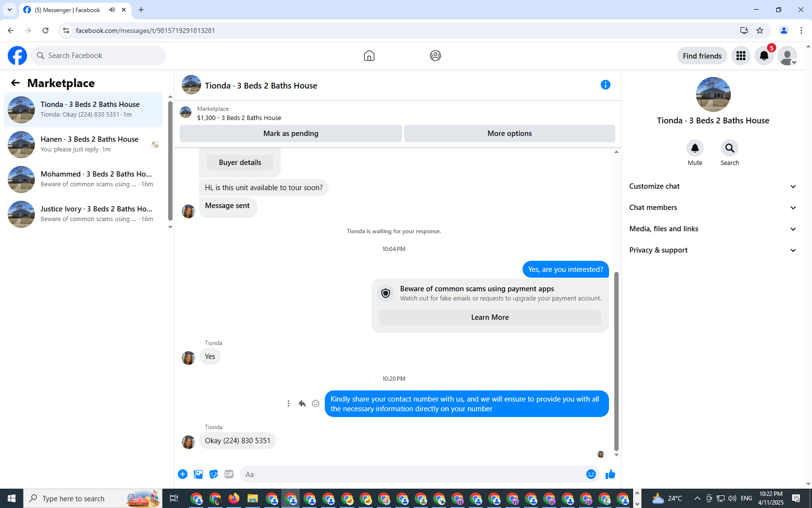The image size is (812, 508).
Task: Send a thumbs-up like
Action: pyautogui.click(x=610, y=474)
